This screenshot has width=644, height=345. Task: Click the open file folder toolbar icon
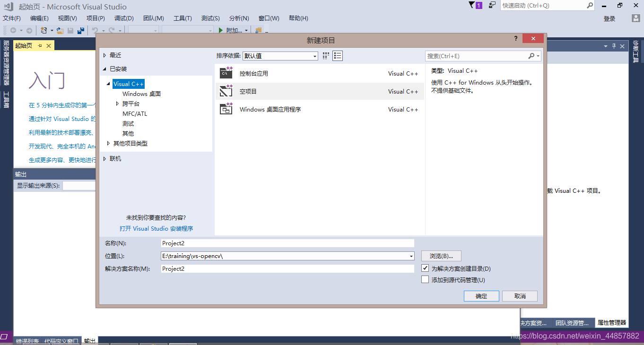tap(60, 30)
